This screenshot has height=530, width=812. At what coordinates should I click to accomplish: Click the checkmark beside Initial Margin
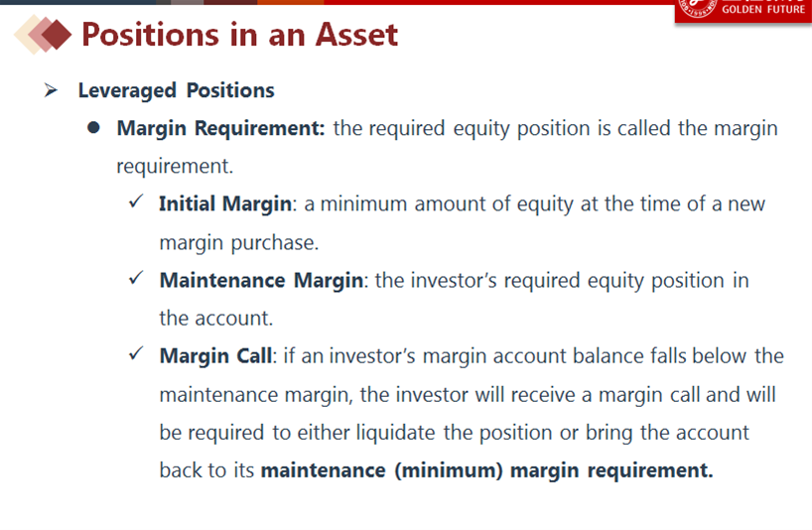[138, 202]
